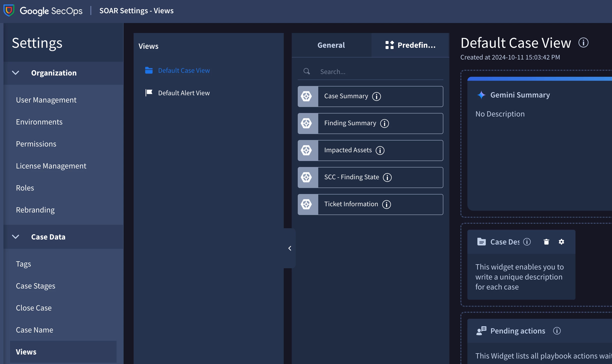Image resolution: width=612 pixels, height=364 pixels.
Task: Open the Default Alert View entry
Action: tap(184, 93)
